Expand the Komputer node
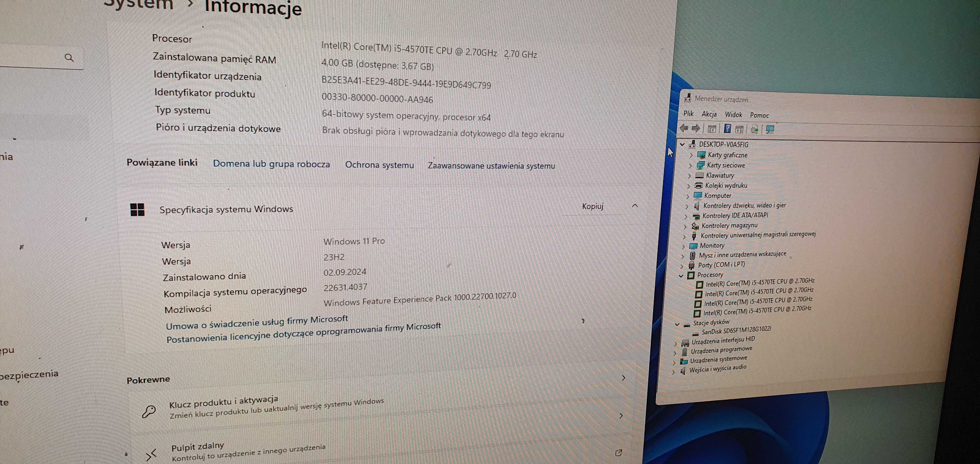This screenshot has height=464, width=980. coord(688,196)
